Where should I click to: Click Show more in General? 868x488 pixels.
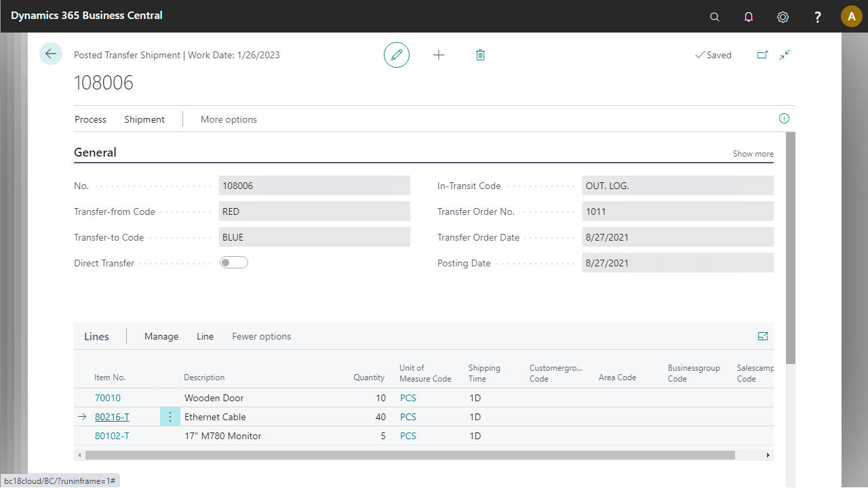(753, 154)
